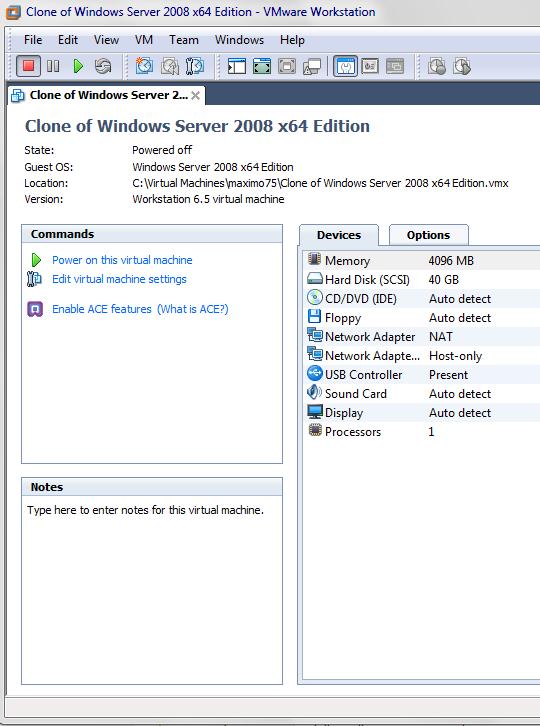
Task: Click the Suspend pause toolbar icon
Action: (x=53, y=66)
